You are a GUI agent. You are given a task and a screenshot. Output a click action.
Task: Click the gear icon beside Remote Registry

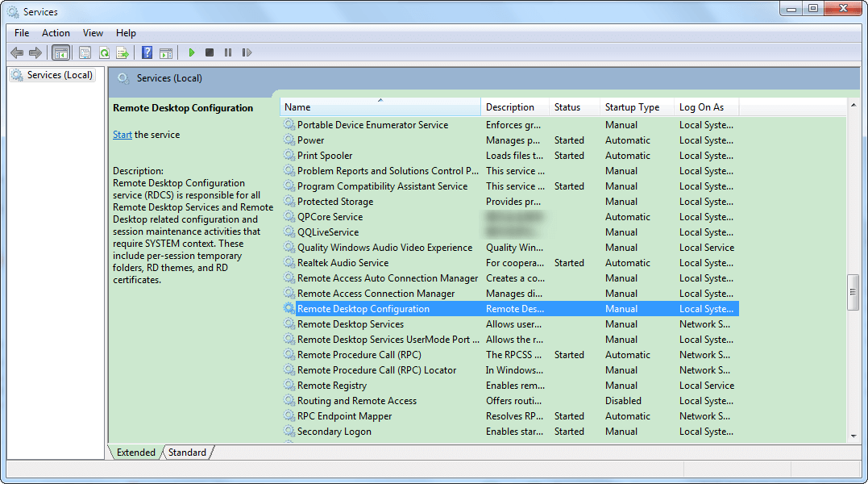(289, 385)
